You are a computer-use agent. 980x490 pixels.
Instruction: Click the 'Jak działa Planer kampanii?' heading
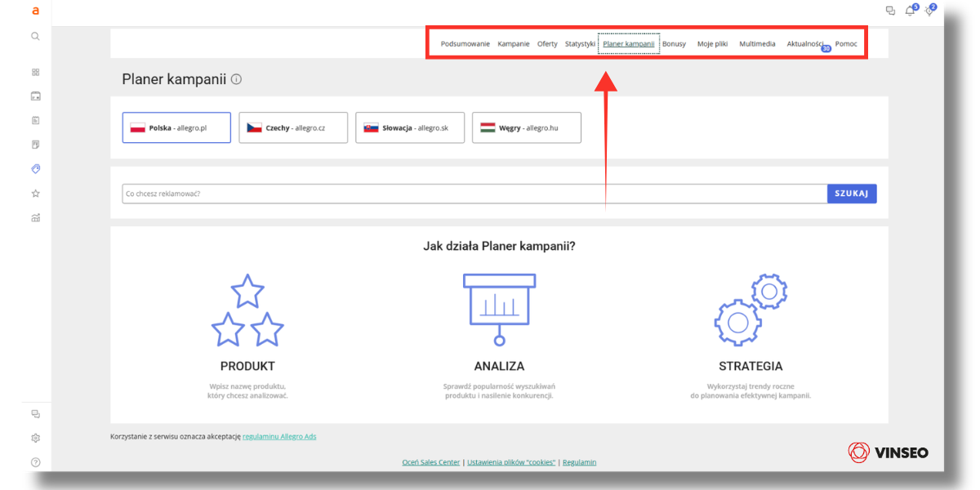(499, 246)
